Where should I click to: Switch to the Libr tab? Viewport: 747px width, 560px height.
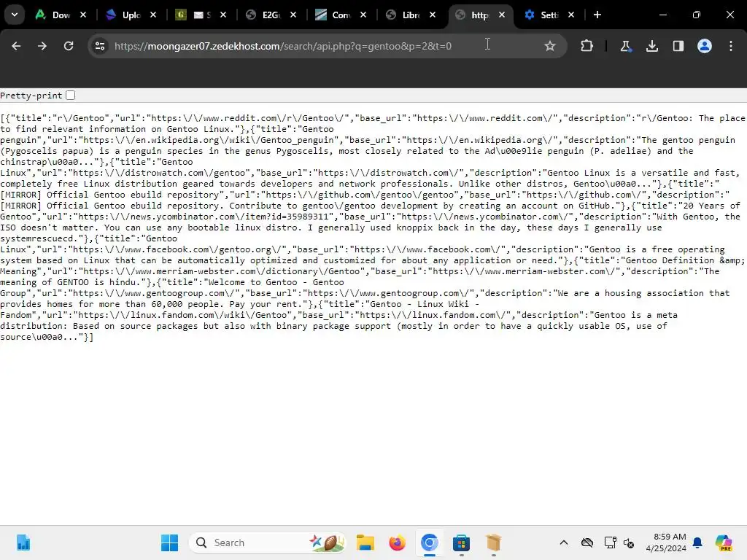pos(403,15)
